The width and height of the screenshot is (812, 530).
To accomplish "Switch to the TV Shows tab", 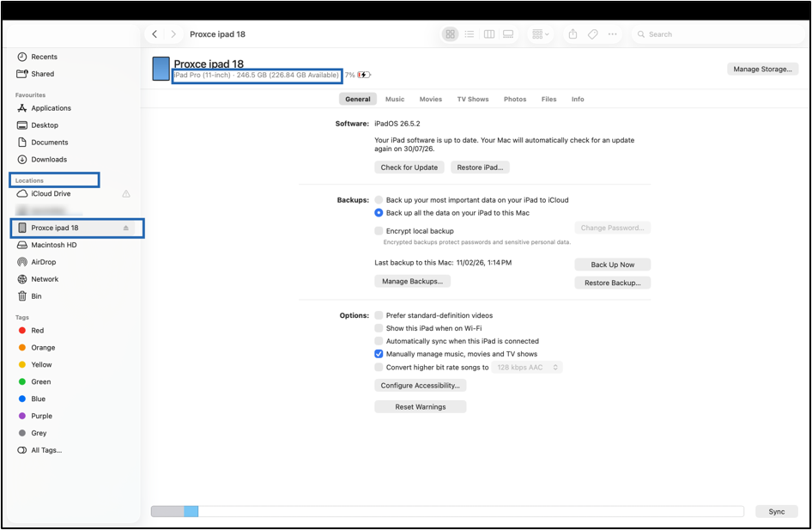I will click(x=473, y=99).
